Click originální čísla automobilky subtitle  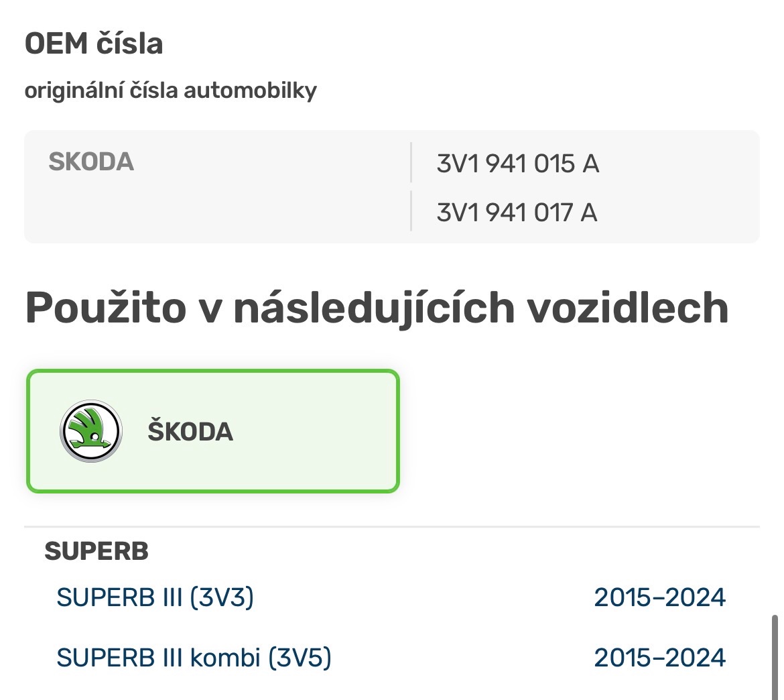pos(172,89)
